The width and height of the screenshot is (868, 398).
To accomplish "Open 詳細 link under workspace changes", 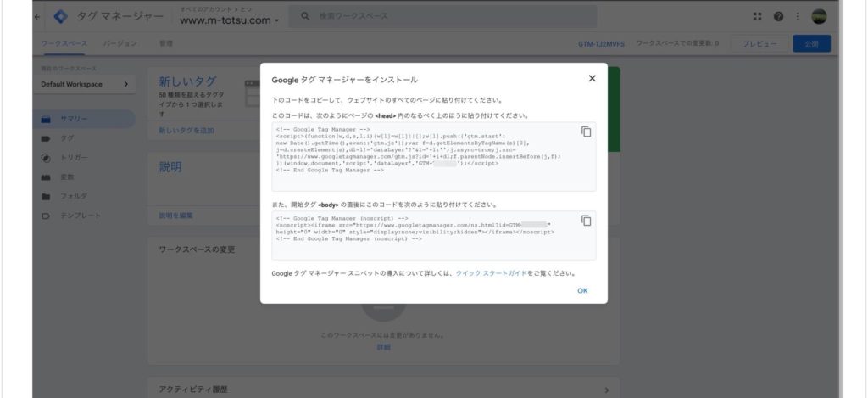I will 384,347.
